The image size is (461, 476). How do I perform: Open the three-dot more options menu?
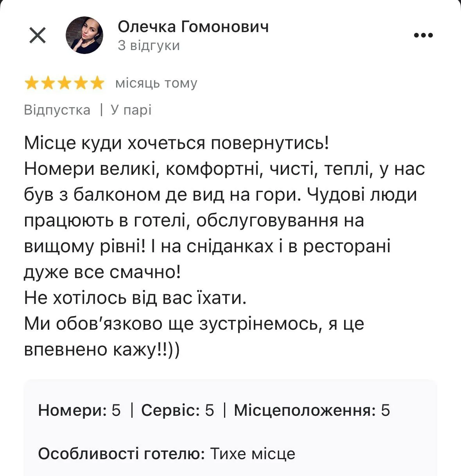pos(423,36)
